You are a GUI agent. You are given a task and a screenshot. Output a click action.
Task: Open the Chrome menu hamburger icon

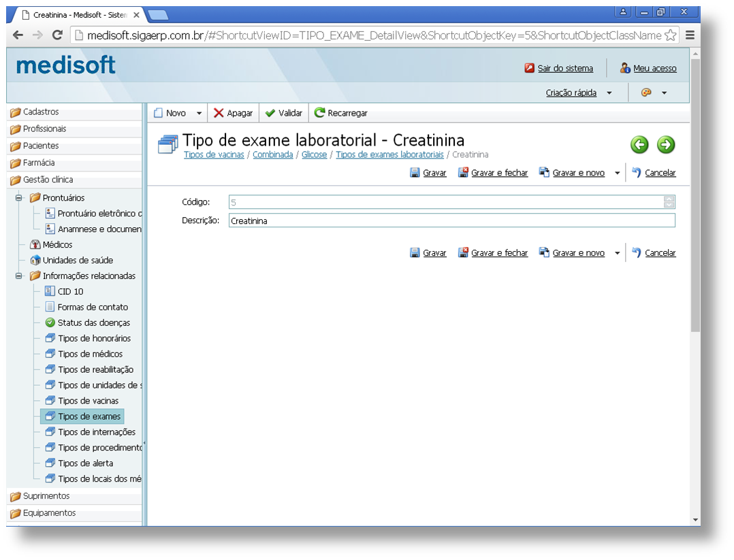coord(690,35)
